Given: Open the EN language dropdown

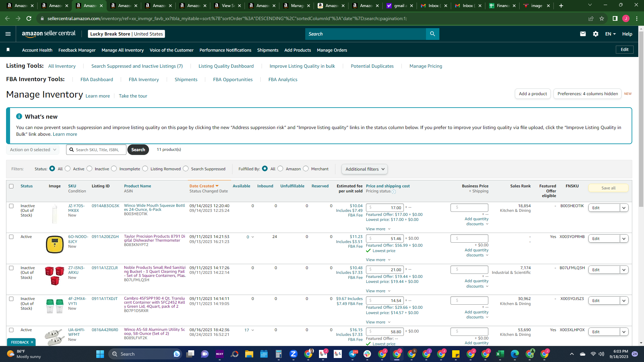Looking at the screenshot, I should (x=610, y=34).
